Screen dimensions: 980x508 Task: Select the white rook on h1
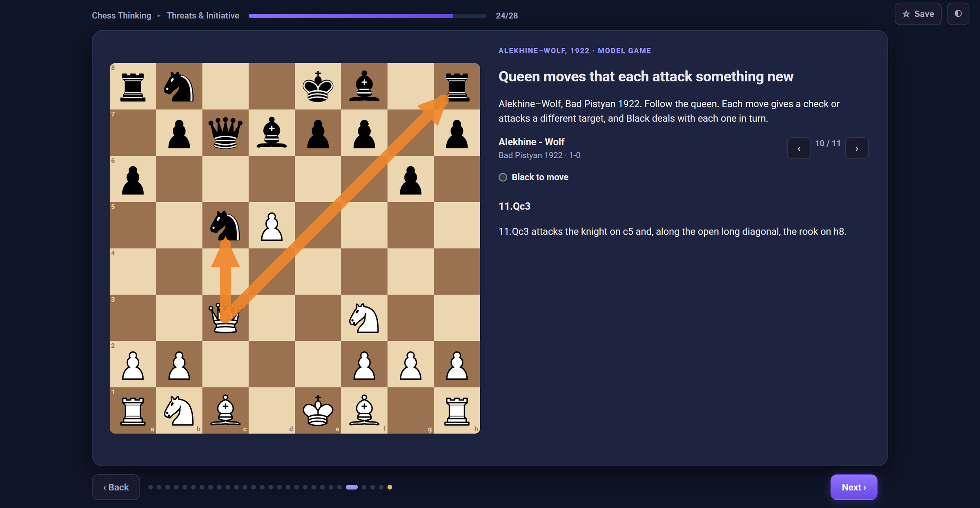pyautogui.click(x=457, y=410)
